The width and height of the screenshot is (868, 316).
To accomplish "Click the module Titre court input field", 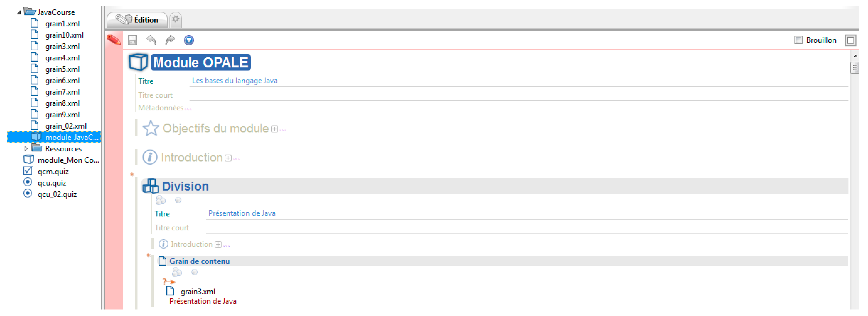I will coord(518,95).
